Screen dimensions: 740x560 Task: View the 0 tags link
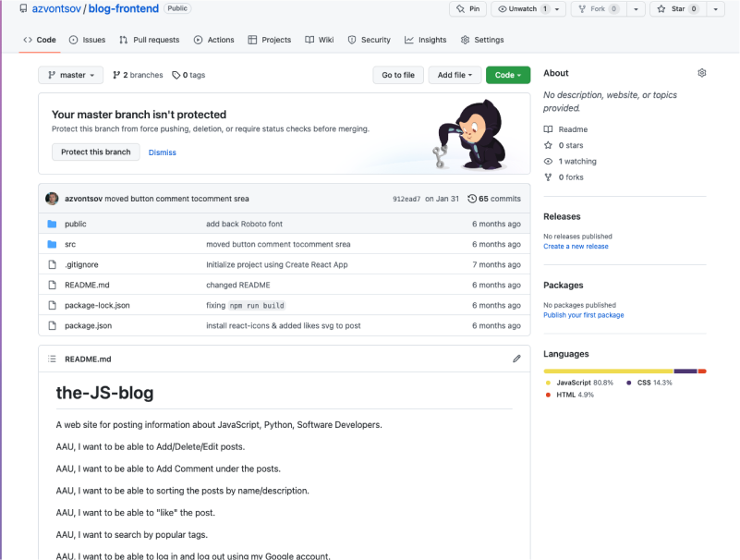coord(188,75)
